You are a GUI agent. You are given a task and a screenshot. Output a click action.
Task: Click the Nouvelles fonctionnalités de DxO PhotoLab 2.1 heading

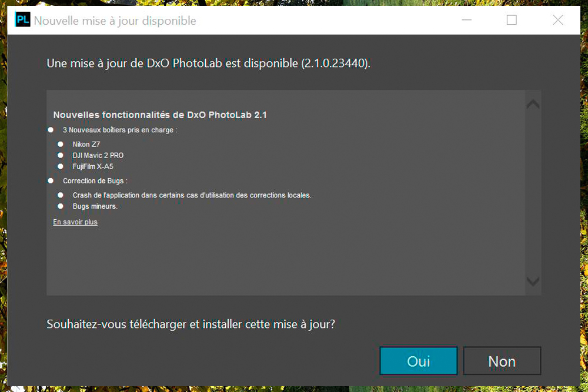pos(160,115)
